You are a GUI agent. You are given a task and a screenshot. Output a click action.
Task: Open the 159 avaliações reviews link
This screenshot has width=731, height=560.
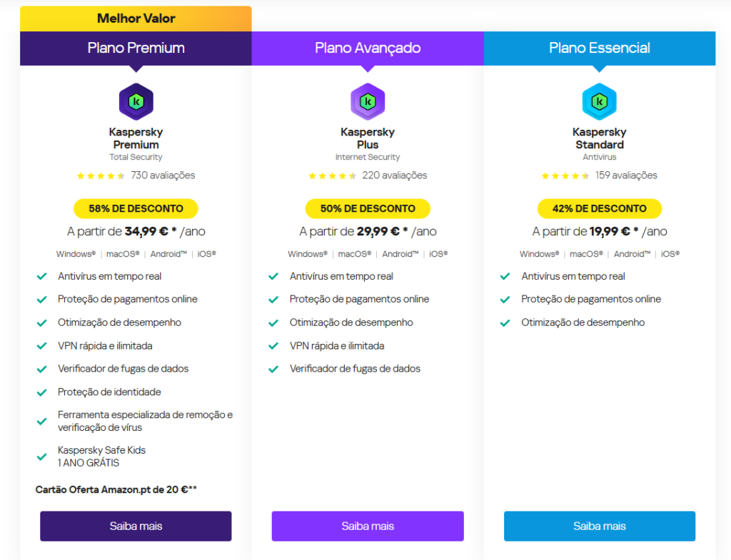[626, 175]
